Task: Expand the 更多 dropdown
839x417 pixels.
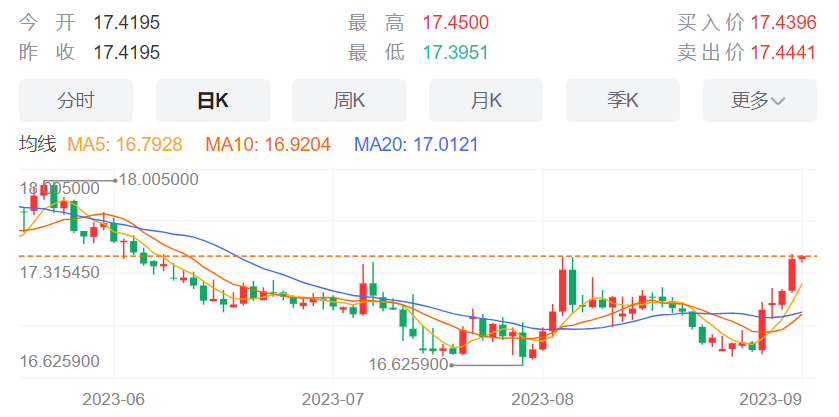Action: point(760,101)
